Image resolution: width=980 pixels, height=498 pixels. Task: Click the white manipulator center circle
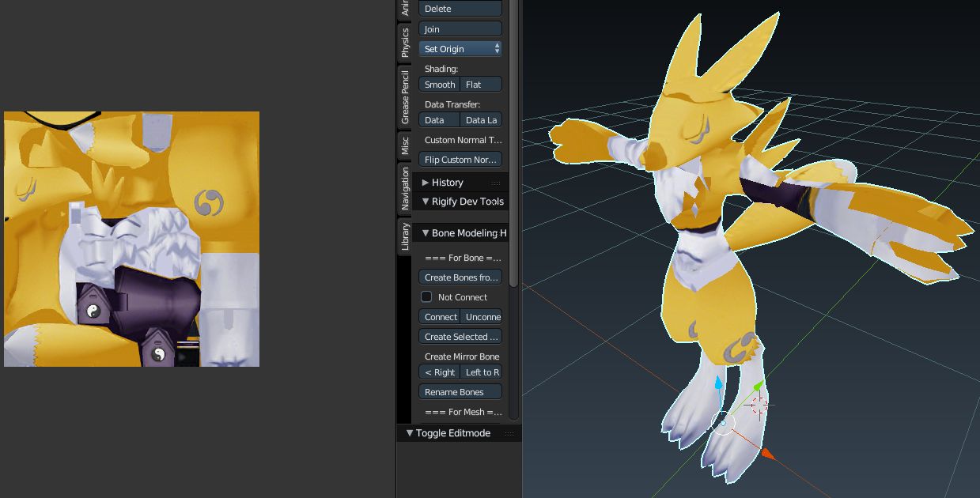(x=724, y=422)
